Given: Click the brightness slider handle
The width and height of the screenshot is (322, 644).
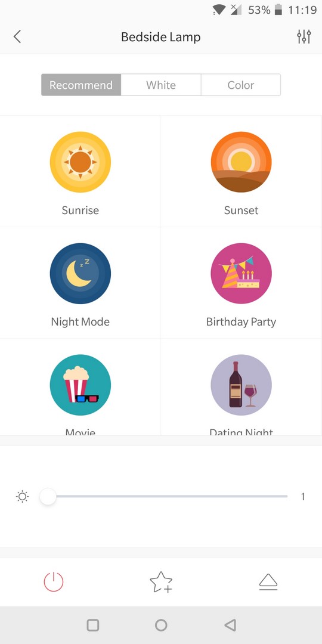Looking at the screenshot, I should pos(48,497).
